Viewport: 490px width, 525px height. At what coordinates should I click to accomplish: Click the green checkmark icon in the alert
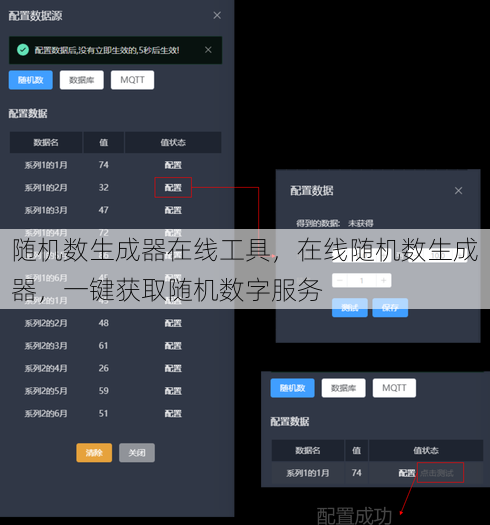(23, 50)
